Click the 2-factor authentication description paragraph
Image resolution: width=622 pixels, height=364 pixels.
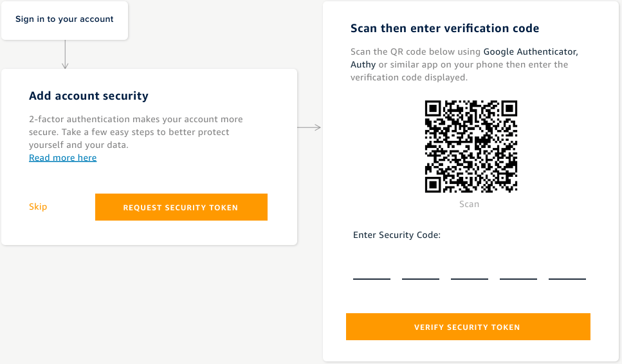pyautogui.click(x=136, y=132)
